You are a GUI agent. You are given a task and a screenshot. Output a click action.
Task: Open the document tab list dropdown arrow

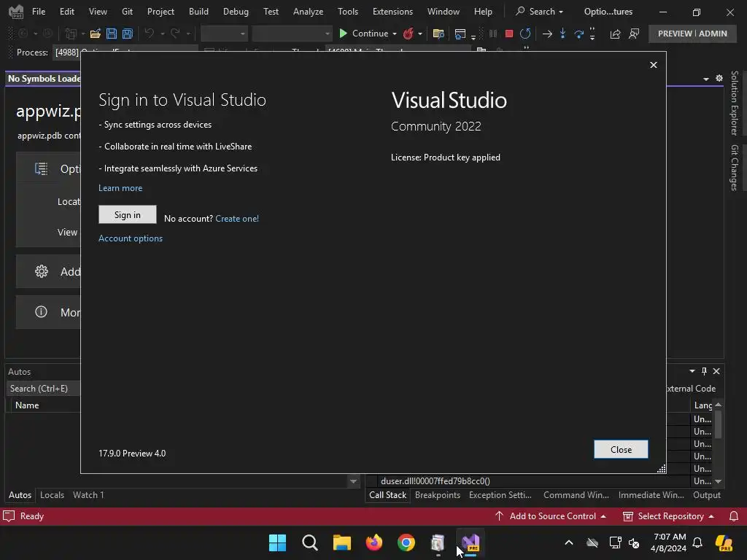pos(706,79)
